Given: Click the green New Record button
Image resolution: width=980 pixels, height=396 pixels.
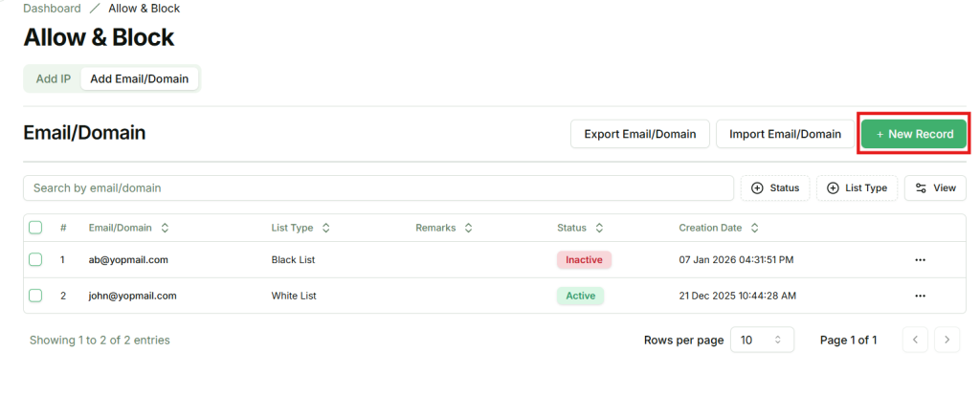Looking at the screenshot, I should pyautogui.click(x=914, y=134).
